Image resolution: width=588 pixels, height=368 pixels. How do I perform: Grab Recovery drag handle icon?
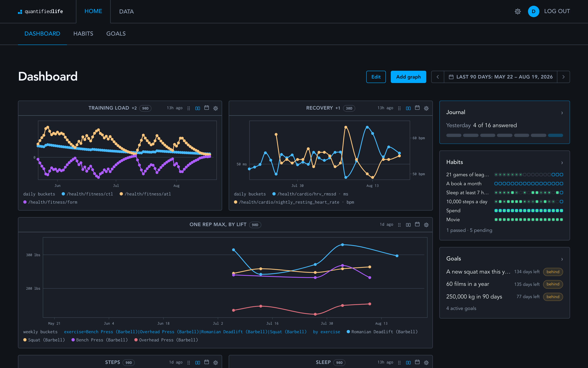[x=399, y=108]
